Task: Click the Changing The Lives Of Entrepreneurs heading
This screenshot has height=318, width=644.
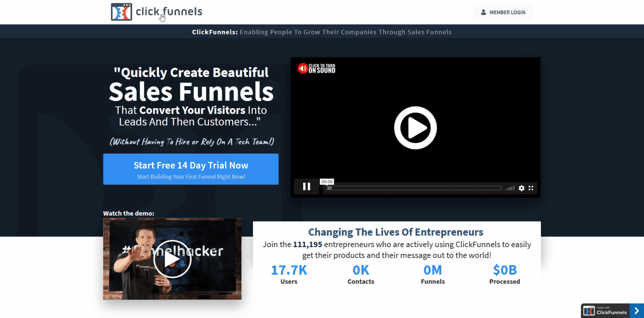Action: click(x=396, y=232)
